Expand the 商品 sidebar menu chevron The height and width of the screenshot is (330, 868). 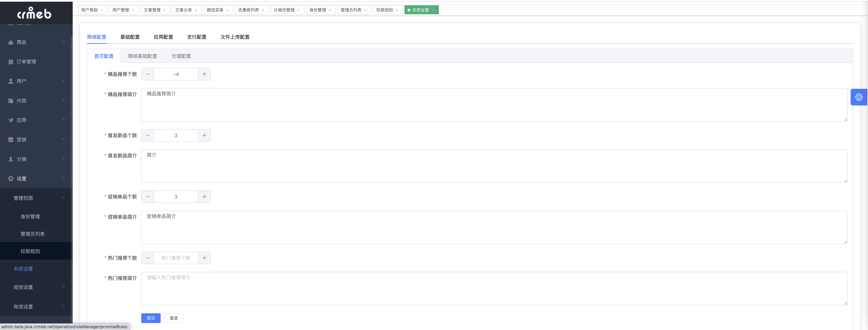click(x=64, y=41)
